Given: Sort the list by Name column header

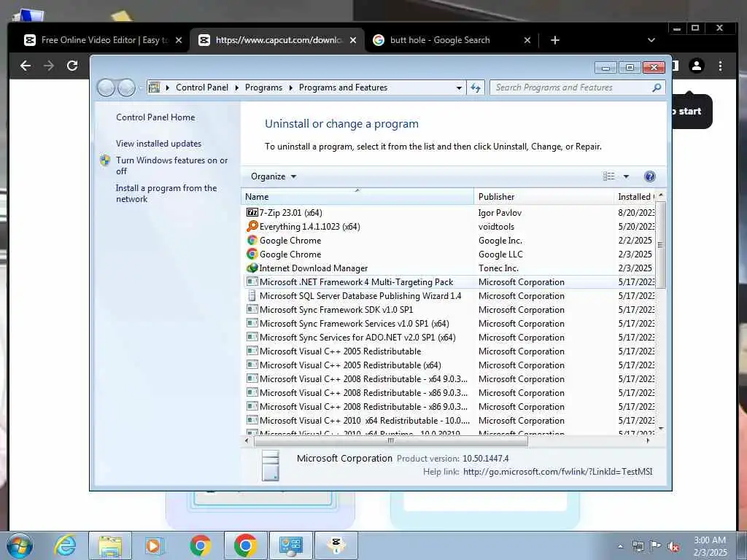Looking at the screenshot, I should (357, 197).
